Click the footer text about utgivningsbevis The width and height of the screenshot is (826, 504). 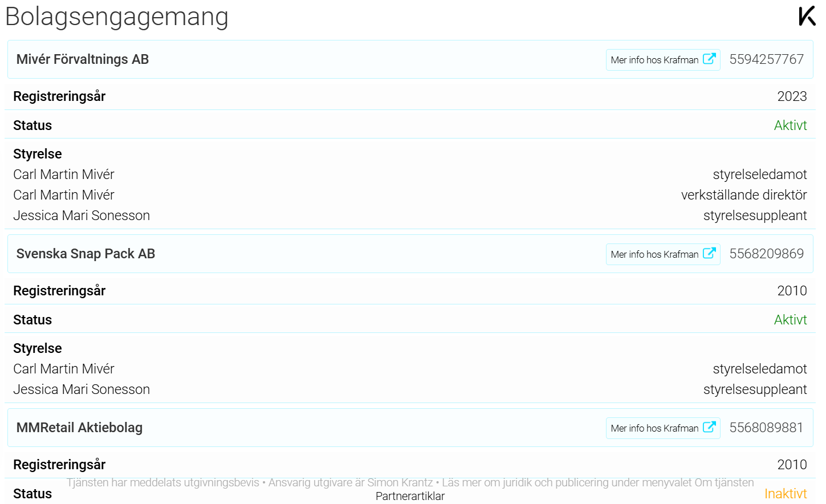pyautogui.click(x=410, y=482)
